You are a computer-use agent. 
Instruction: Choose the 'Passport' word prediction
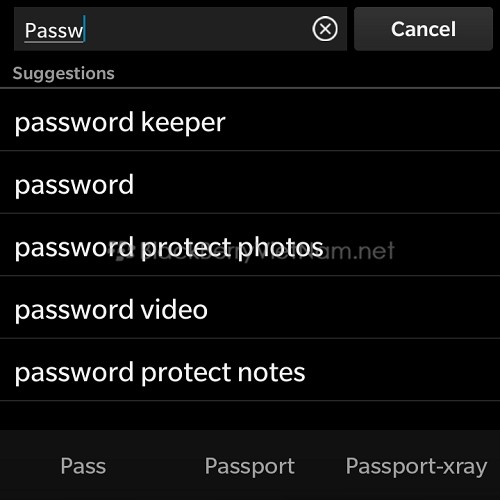[x=250, y=466]
